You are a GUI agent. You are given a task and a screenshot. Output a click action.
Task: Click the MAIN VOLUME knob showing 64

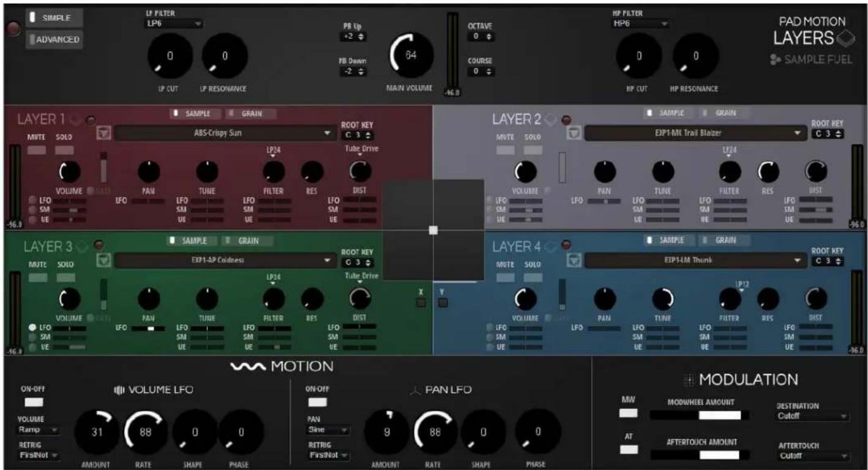coord(411,56)
